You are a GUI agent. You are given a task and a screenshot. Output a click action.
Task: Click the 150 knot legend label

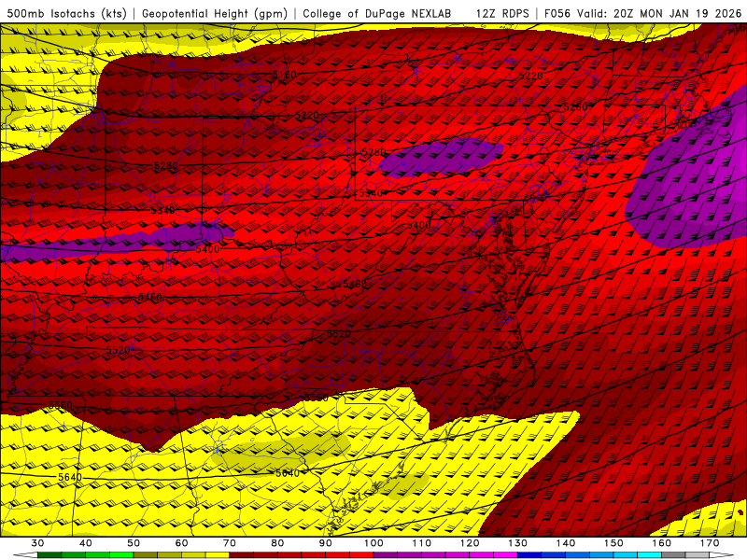[x=614, y=543]
